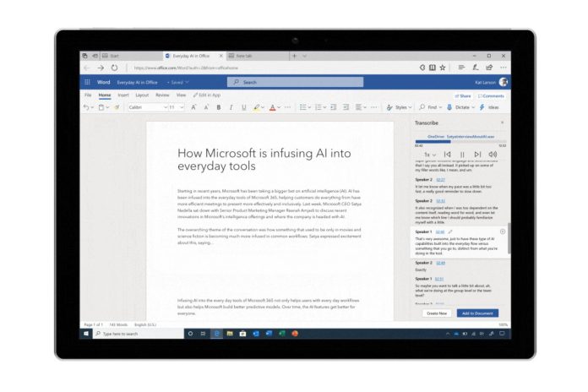
Task: Click the Undo arrow icon
Action: click(86, 107)
